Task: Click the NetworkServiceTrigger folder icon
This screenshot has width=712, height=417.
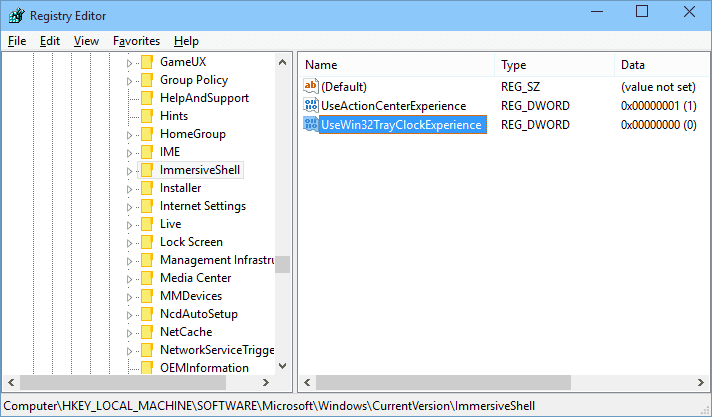Action: pyautogui.click(x=147, y=350)
